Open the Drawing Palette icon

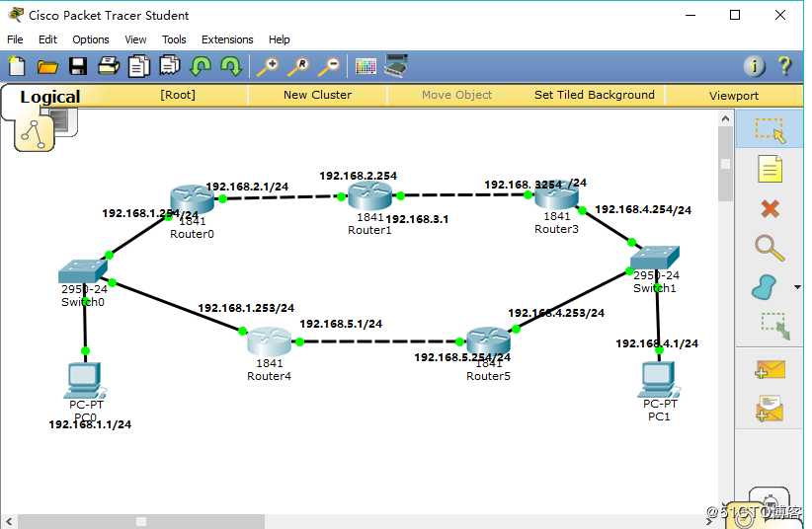coord(365,66)
